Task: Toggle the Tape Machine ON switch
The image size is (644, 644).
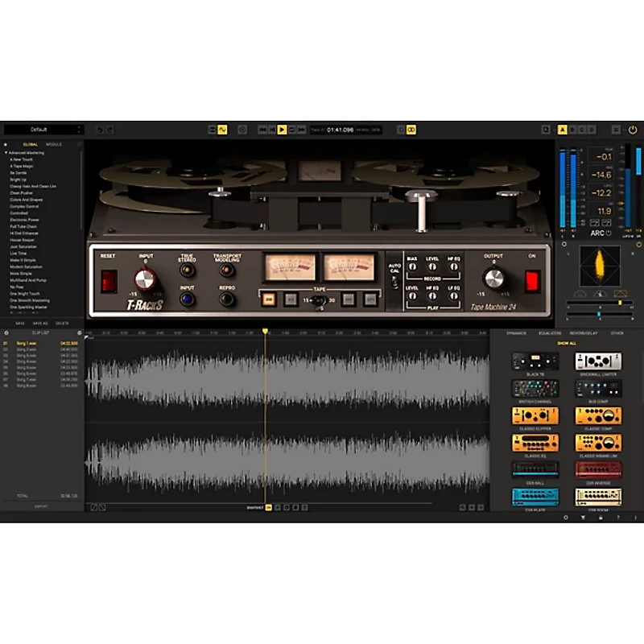Action: 532,282
